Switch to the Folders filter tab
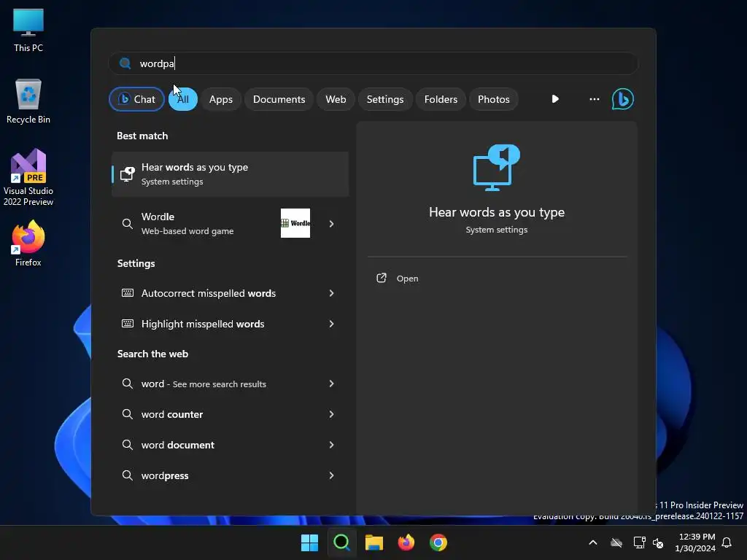 click(x=441, y=99)
